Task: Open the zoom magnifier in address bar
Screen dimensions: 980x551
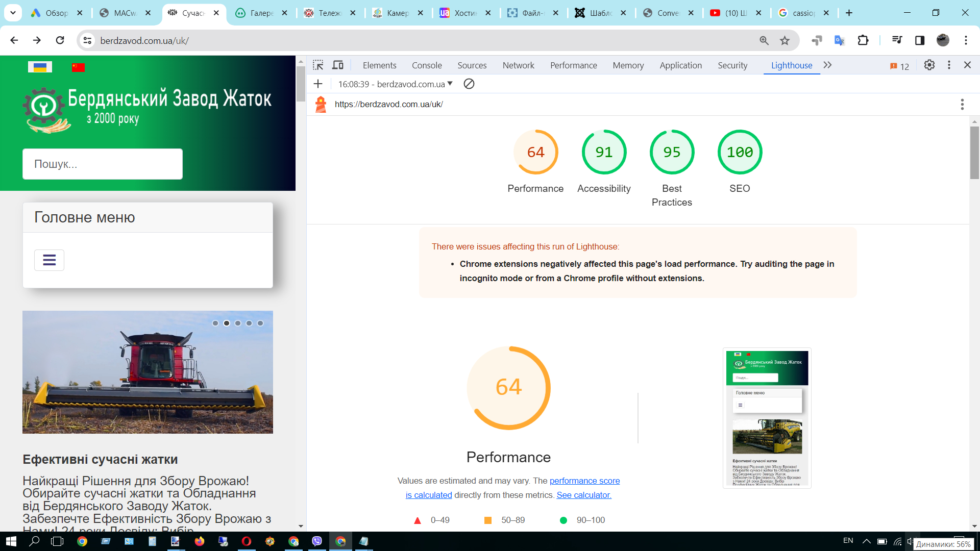Action: tap(764, 40)
